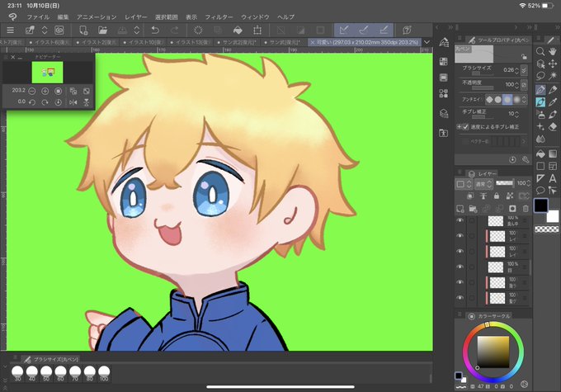Click the delete layer trash icon
561x392 pixels.
[x=526, y=209]
